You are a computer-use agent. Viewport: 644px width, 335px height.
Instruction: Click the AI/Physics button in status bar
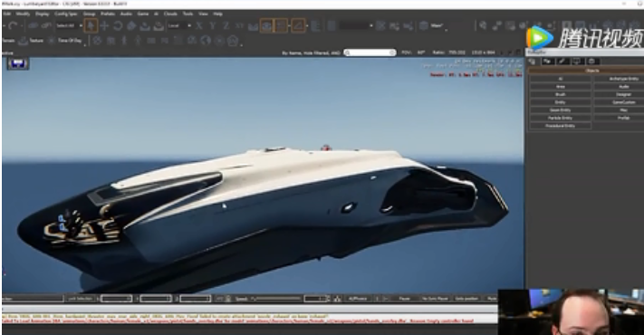point(357,299)
